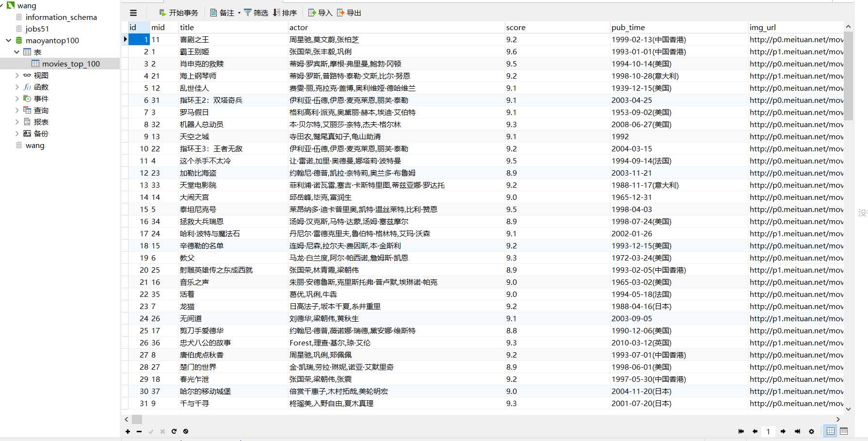Add a record with the plus icon
Screen dimensions: 868x441
128,431
